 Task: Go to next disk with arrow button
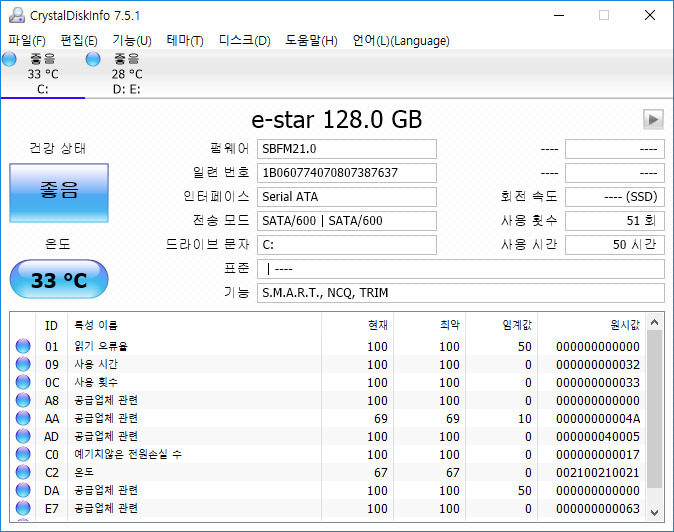click(653, 119)
